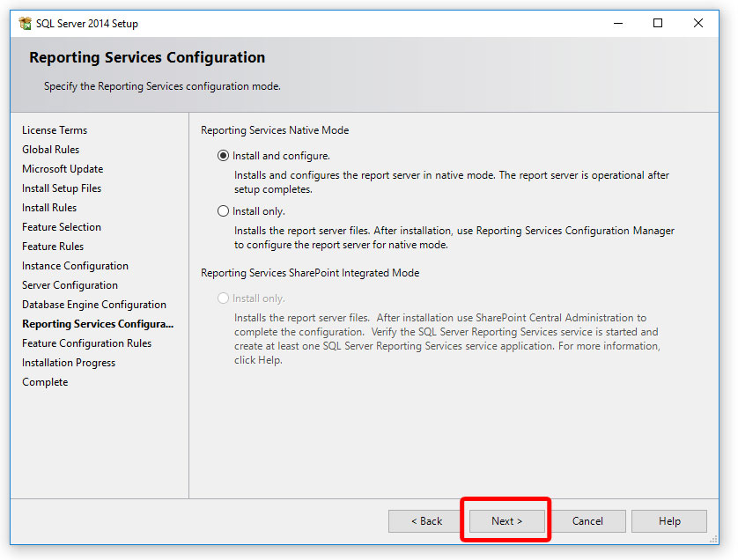Cancel the SQL Server installation
738x560 pixels.
pos(587,520)
